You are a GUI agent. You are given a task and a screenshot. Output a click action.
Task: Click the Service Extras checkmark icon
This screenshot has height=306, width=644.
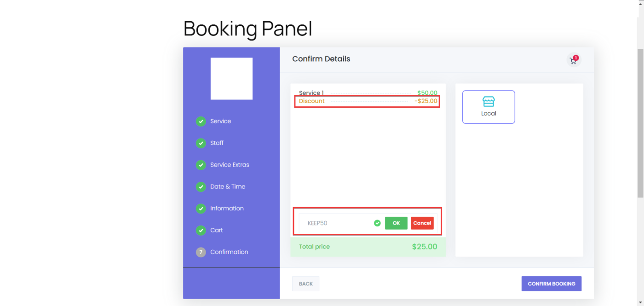point(201,165)
